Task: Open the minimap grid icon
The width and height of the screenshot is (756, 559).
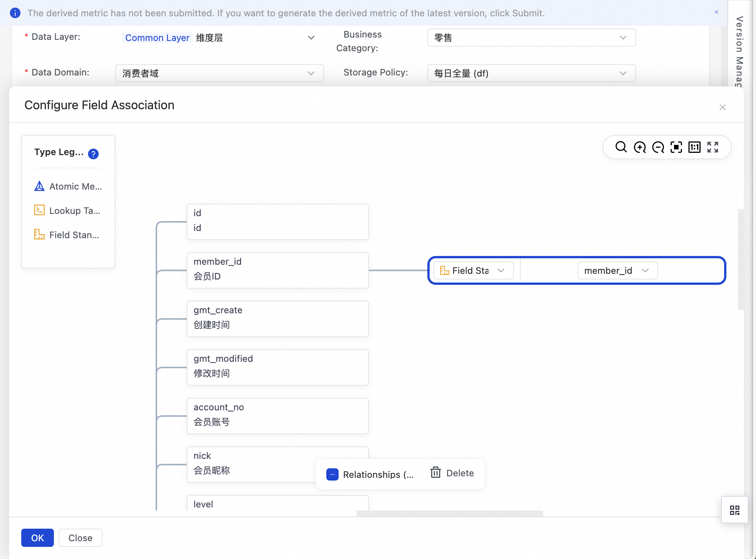Action: click(734, 510)
